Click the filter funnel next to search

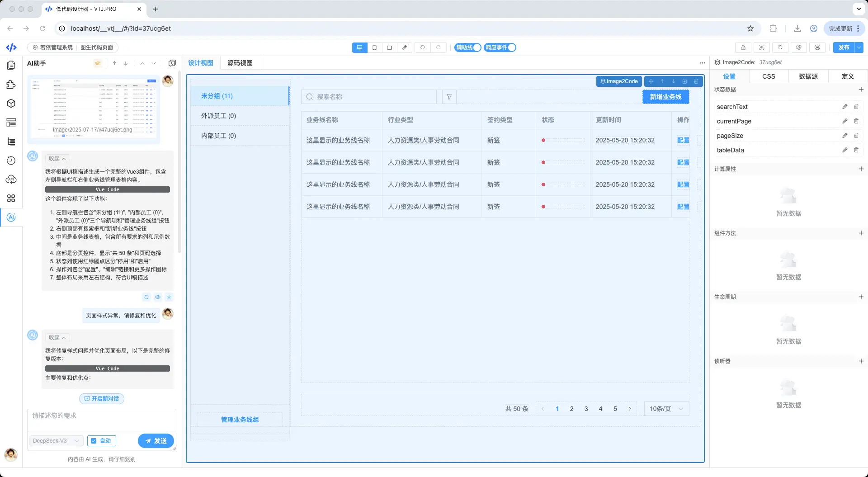[x=449, y=97]
